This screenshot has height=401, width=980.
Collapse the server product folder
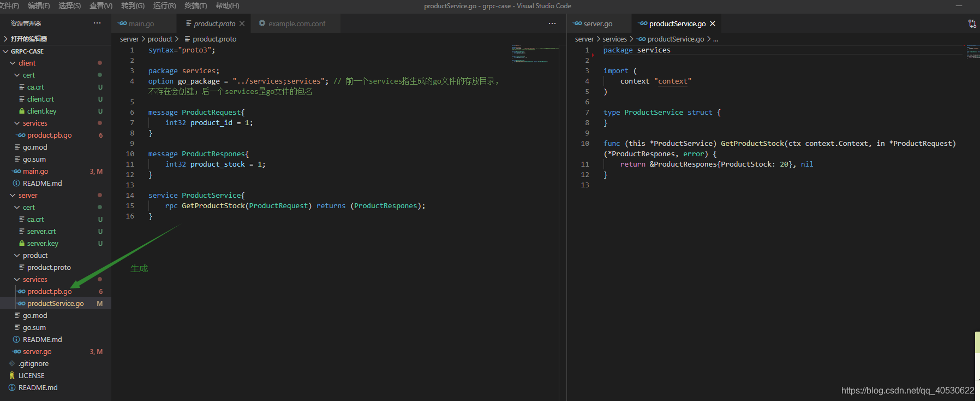tap(17, 255)
